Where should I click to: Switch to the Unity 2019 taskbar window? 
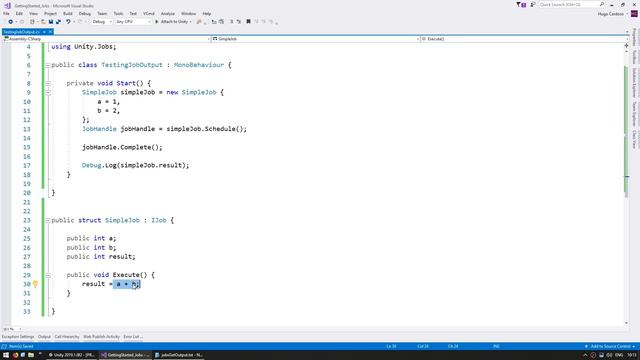tap(72, 355)
